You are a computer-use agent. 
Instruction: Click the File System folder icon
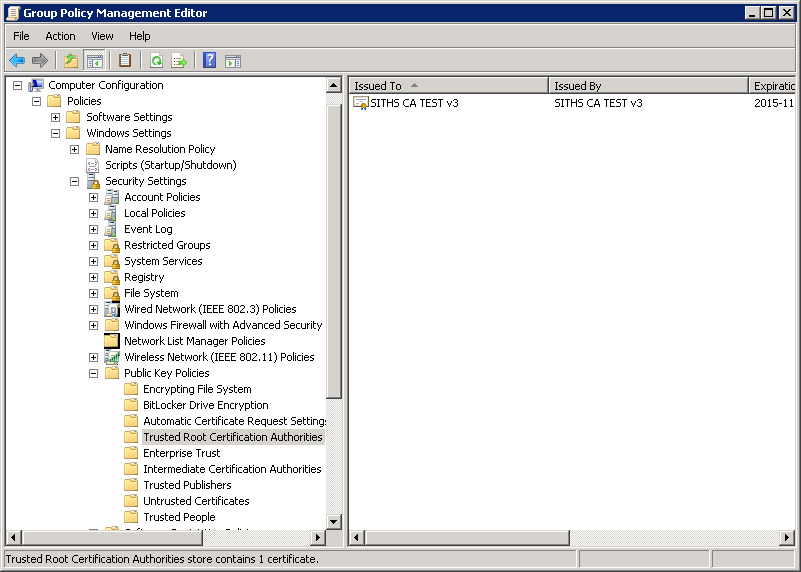pos(112,293)
